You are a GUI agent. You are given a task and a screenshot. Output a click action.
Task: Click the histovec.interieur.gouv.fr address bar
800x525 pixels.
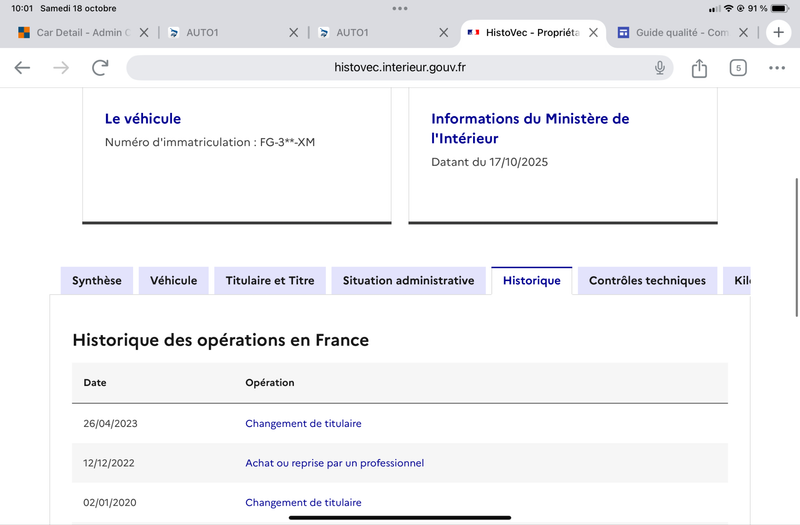coord(400,68)
